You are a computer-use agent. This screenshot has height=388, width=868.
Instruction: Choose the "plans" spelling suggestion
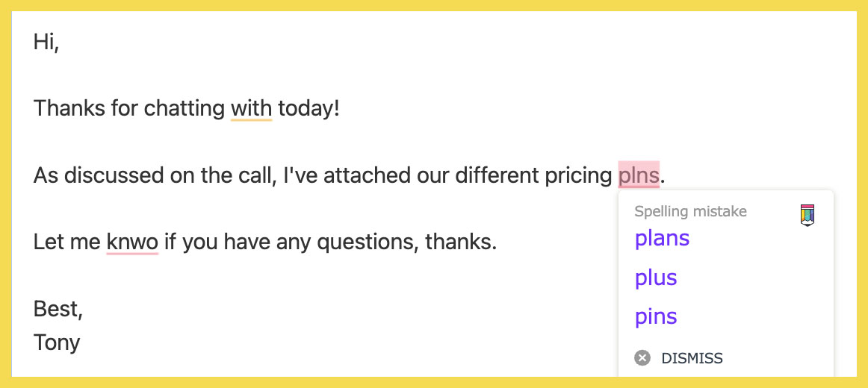tap(662, 239)
